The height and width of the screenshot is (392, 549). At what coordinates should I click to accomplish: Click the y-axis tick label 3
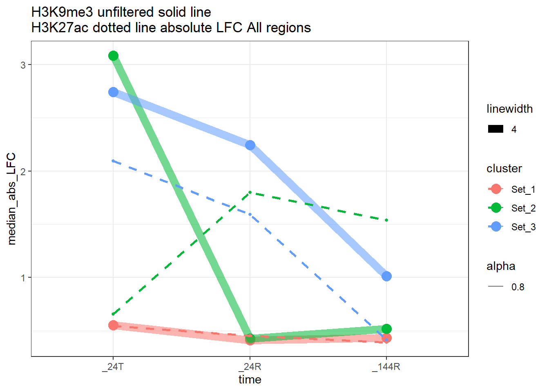[x=23, y=65]
